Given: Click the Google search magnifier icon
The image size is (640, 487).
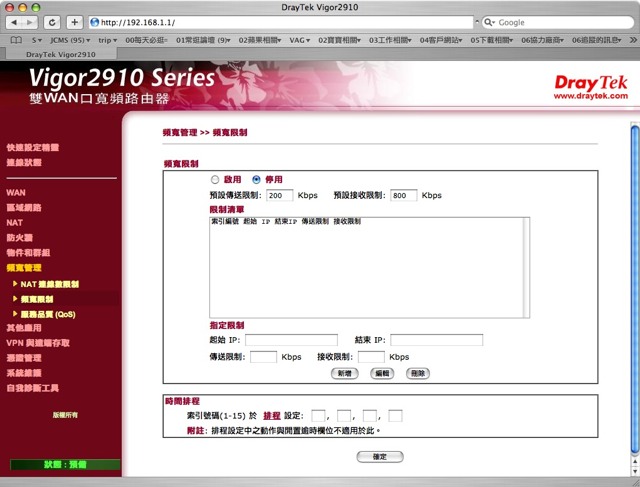Looking at the screenshot, I should click(489, 22).
